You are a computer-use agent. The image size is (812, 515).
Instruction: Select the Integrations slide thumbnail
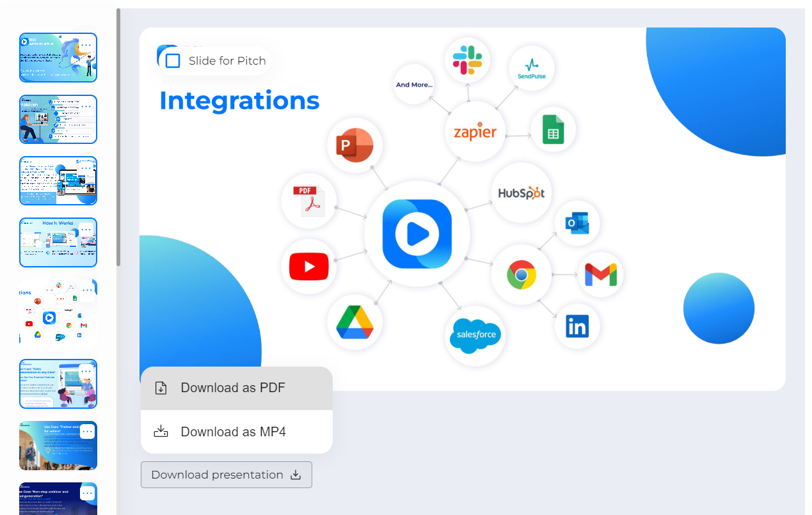tap(58, 313)
